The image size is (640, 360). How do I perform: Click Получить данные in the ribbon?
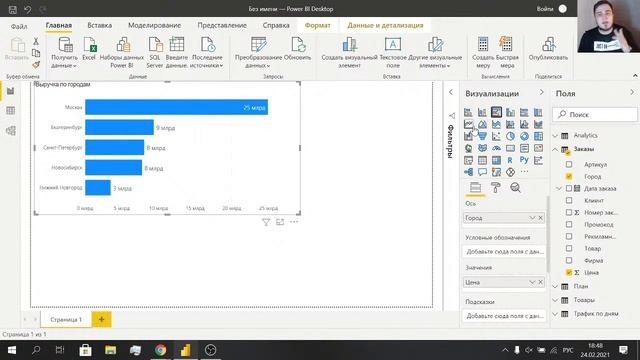[65, 52]
